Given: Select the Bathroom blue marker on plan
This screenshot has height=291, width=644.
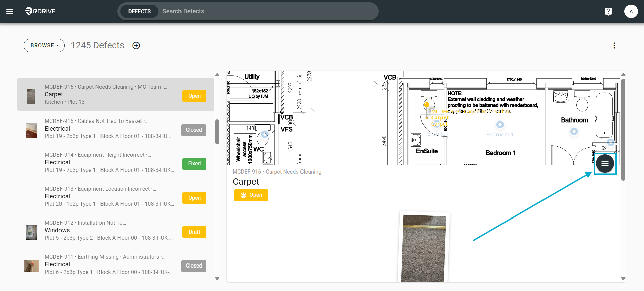Looking at the screenshot, I should (574, 131).
